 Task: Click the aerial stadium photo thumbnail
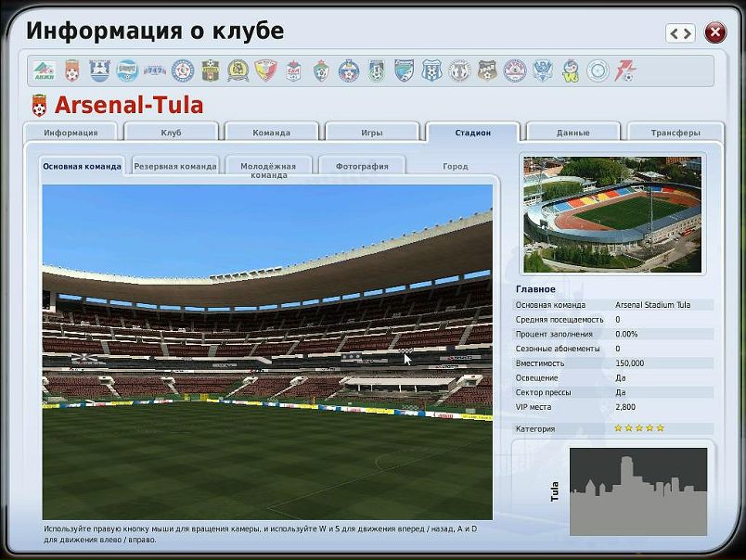(x=611, y=214)
